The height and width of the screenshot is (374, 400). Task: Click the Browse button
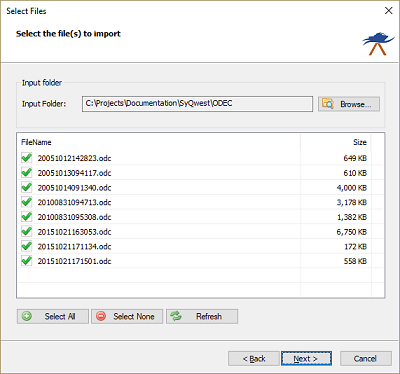[349, 104]
